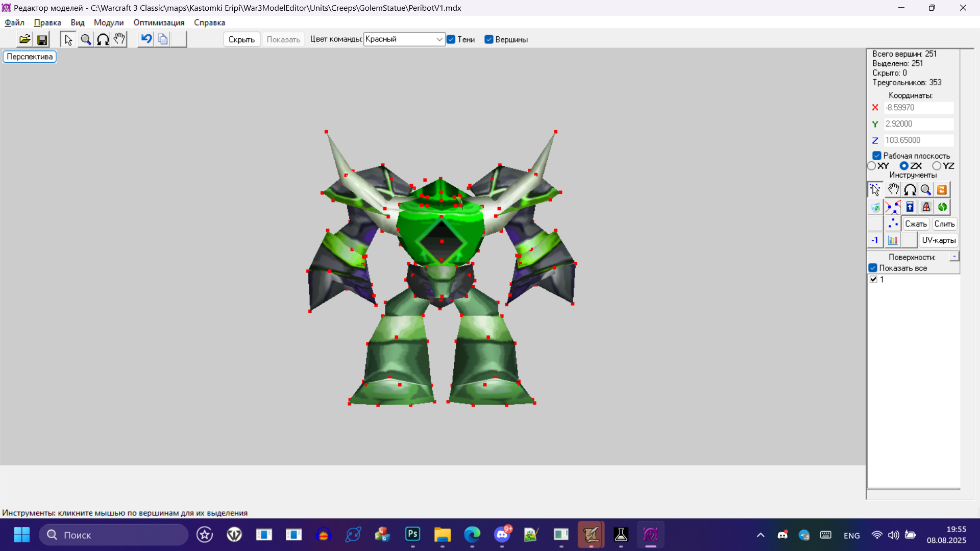
Task: Open the Оптимизация menu
Action: [x=159, y=22]
